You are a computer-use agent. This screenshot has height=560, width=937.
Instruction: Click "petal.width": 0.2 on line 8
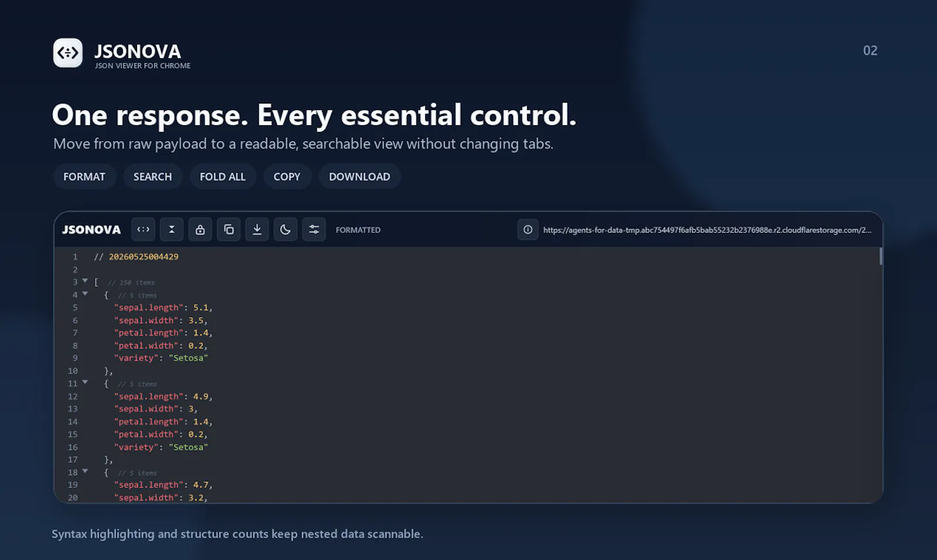(160, 346)
